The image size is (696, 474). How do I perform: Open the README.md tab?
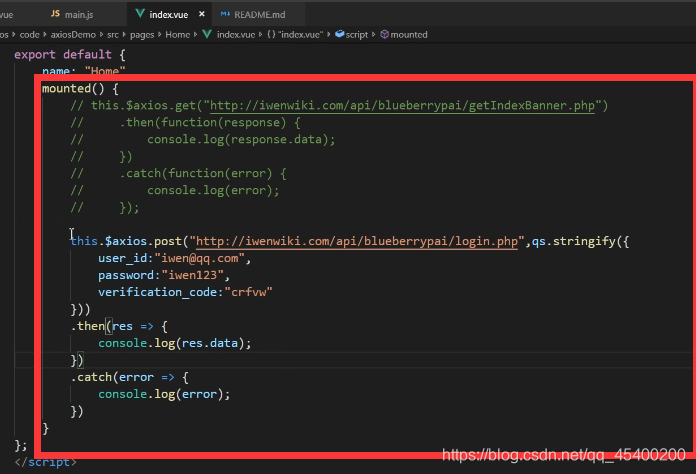(260, 15)
